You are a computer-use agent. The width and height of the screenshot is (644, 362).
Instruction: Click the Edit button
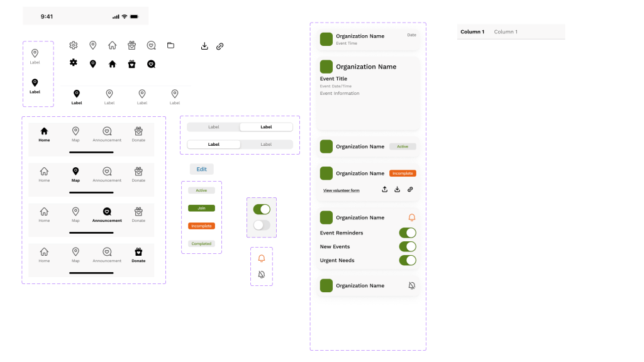pyautogui.click(x=201, y=168)
